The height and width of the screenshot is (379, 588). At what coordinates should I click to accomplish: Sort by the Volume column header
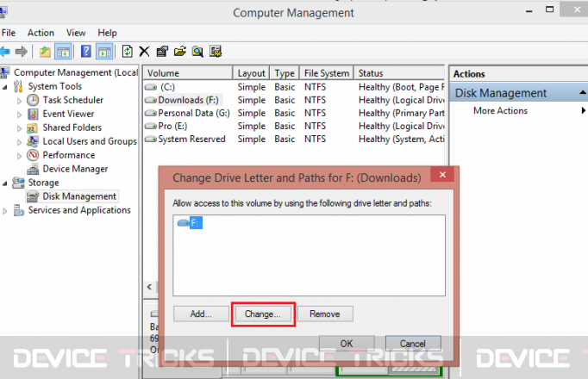(188, 73)
